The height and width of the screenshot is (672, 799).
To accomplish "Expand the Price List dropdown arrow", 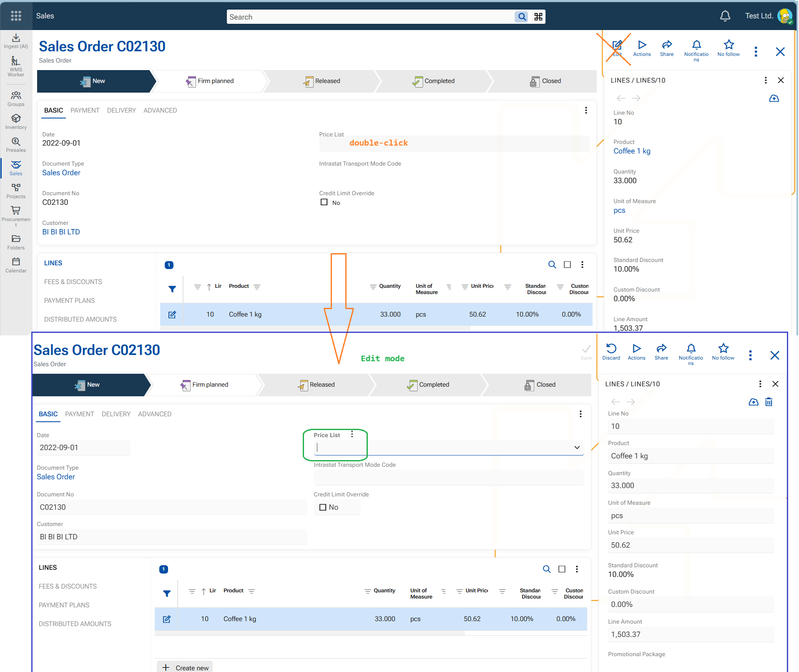I will pyautogui.click(x=577, y=448).
